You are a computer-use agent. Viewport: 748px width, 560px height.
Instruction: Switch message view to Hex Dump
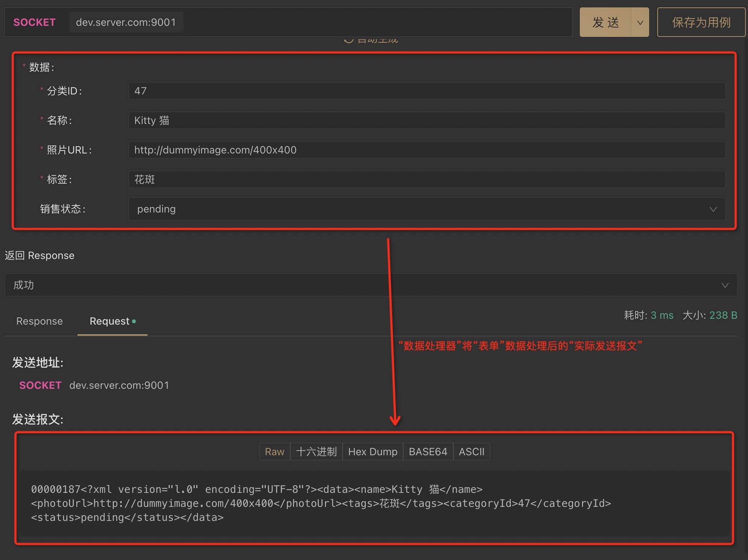coord(373,452)
